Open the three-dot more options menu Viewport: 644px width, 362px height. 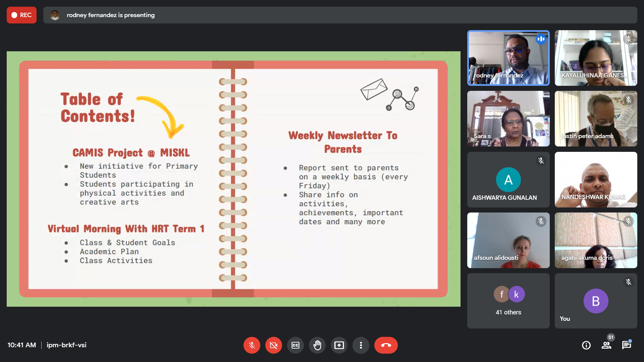tap(361, 345)
